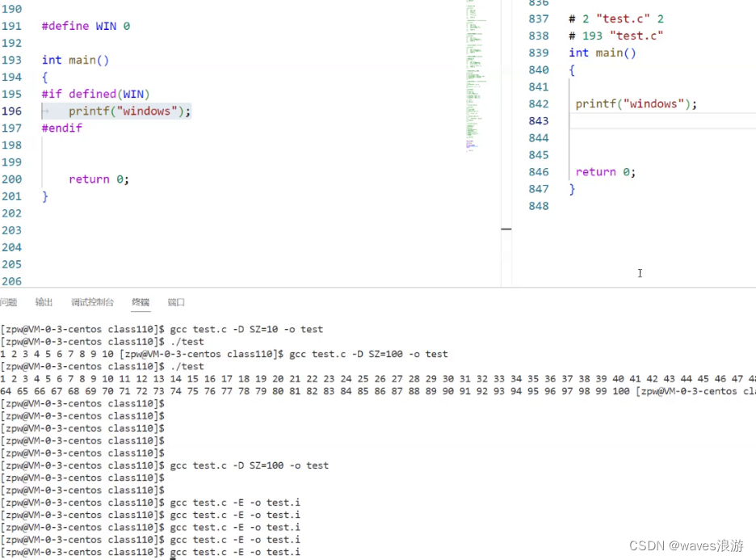Click 'return 0;' on line 846
This screenshot has height=560, width=756.
coord(606,172)
